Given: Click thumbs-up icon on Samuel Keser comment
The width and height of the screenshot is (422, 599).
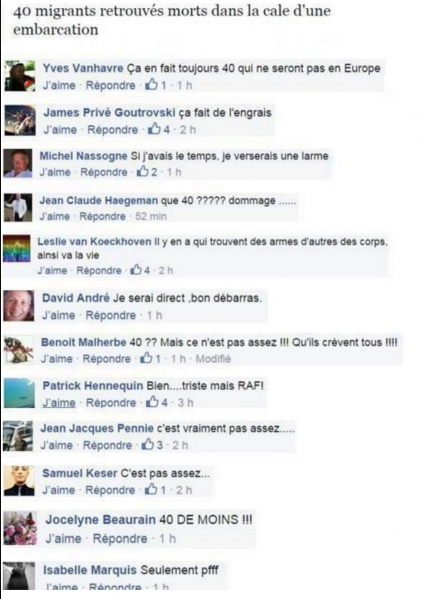Looking at the screenshot, I should click(151, 489).
